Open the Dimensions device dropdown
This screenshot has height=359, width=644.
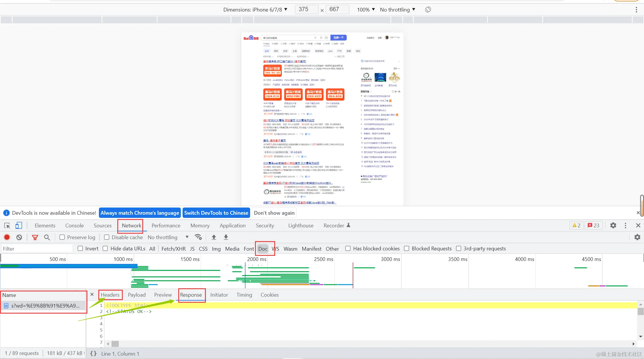(x=256, y=9)
